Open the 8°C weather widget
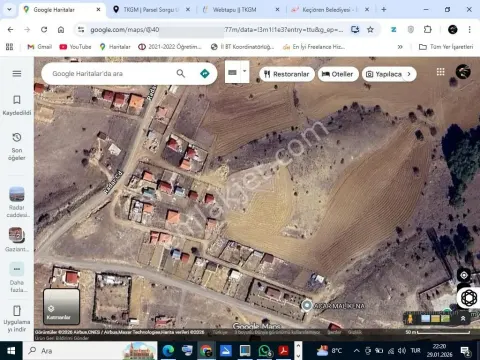480x360 pixels. [x=330, y=351]
